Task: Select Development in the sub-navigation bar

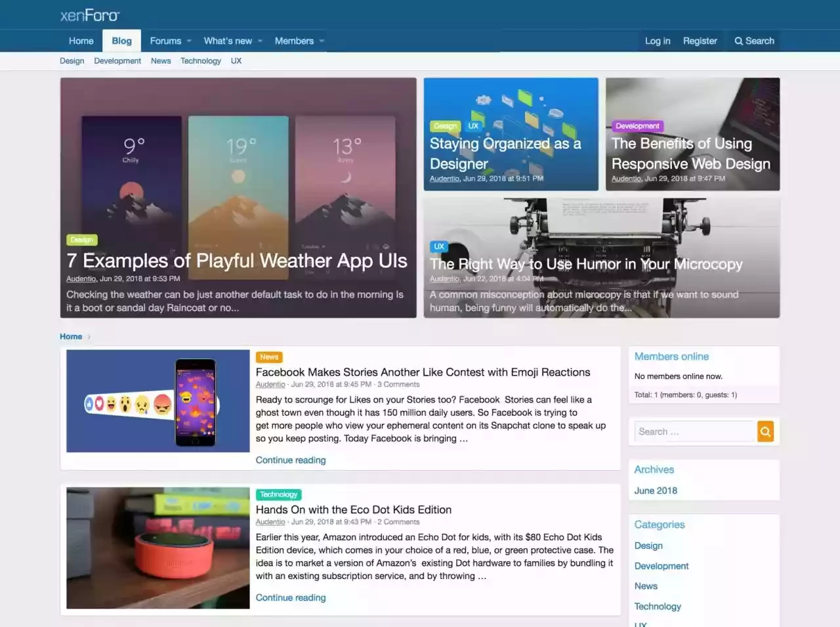Action: coord(117,61)
